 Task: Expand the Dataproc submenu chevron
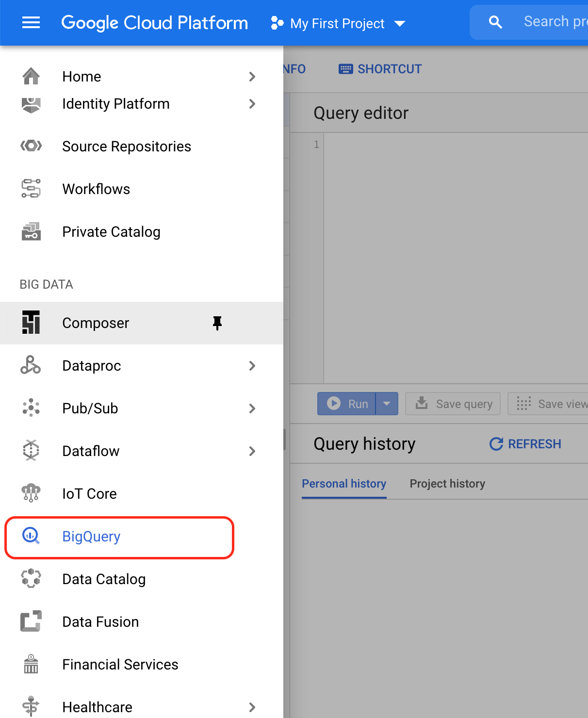(x=252, y=366)
